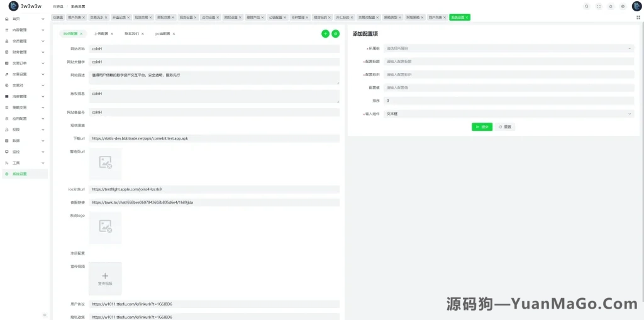Click the 下载url field with apk link

pyautogui.click(x=214, y=138)
